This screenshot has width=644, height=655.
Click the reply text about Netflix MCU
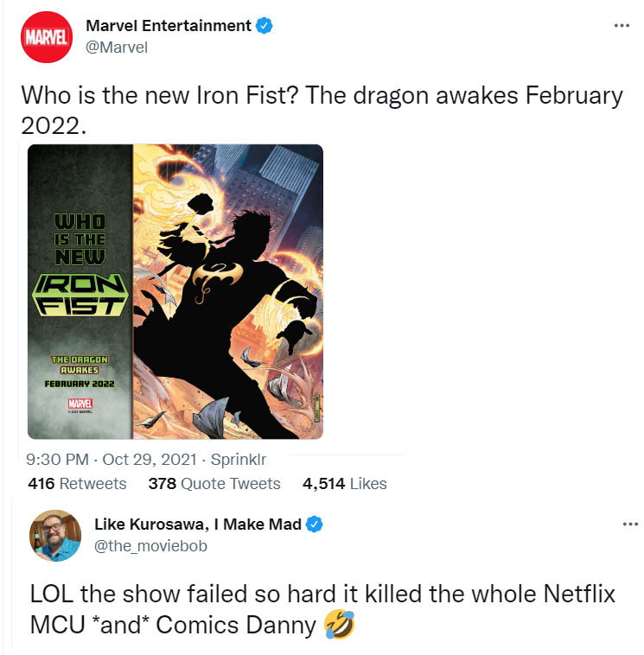(x=322, y=609)
